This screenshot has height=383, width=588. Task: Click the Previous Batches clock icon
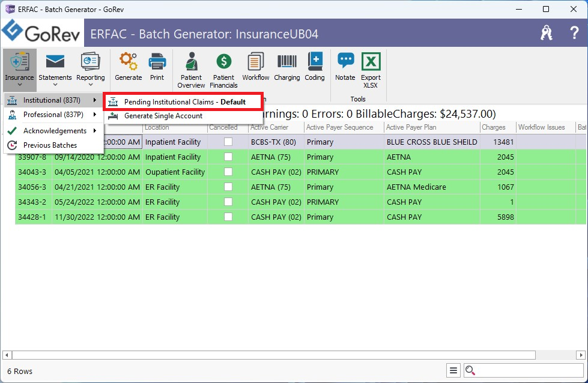click(x=13, y=145)
